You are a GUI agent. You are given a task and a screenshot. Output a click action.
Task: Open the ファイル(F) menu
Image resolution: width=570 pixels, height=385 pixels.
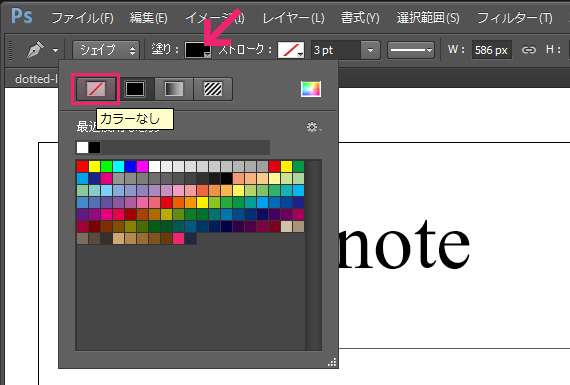83,17
